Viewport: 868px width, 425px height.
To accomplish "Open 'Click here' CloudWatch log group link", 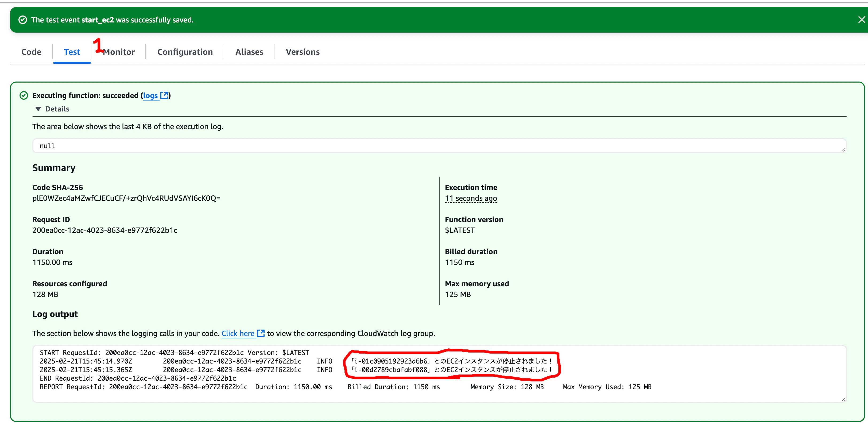I will 238,333.
